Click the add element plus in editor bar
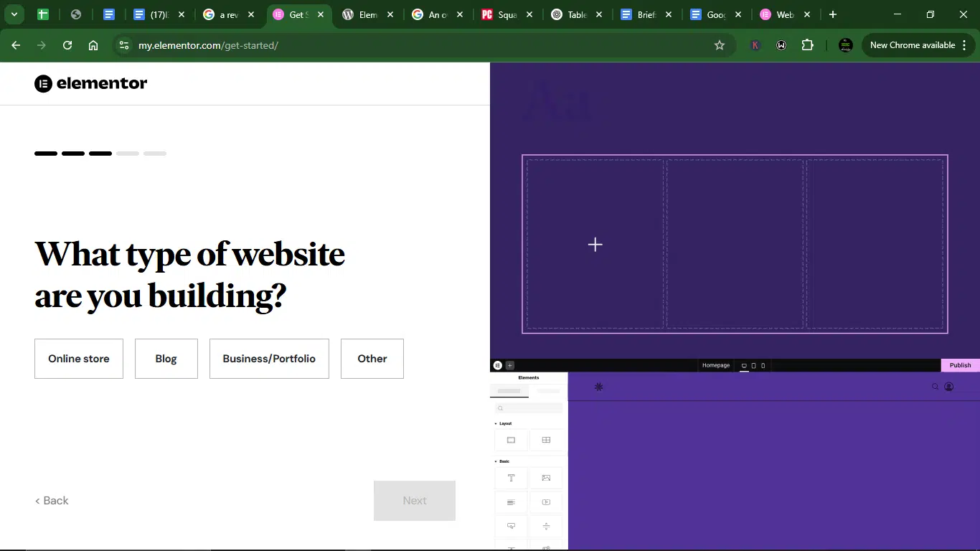This screenshot has width=980, height=551. [x=510, y=365]
